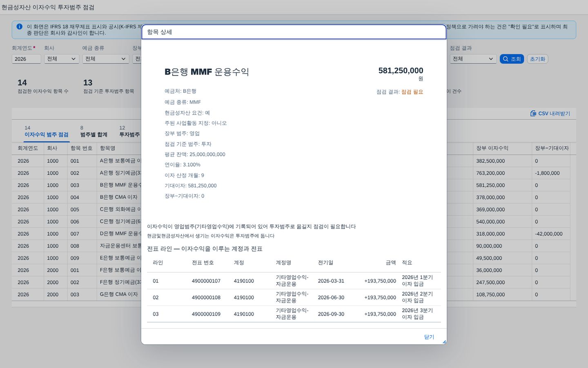Viewport: 588px width, 368px height.
Task: Download data via CSV 내려받기
Action: point(550,113)
